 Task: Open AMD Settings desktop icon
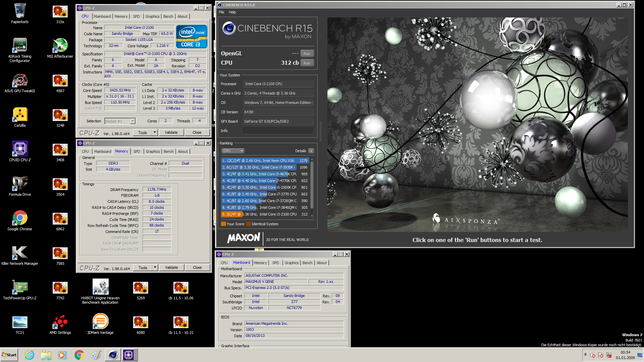[60, 324]
